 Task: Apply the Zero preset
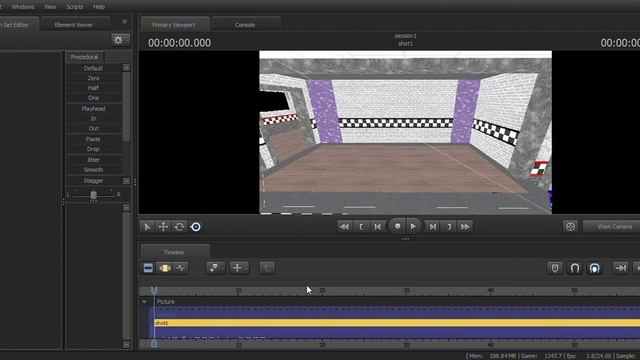point(93,78)
